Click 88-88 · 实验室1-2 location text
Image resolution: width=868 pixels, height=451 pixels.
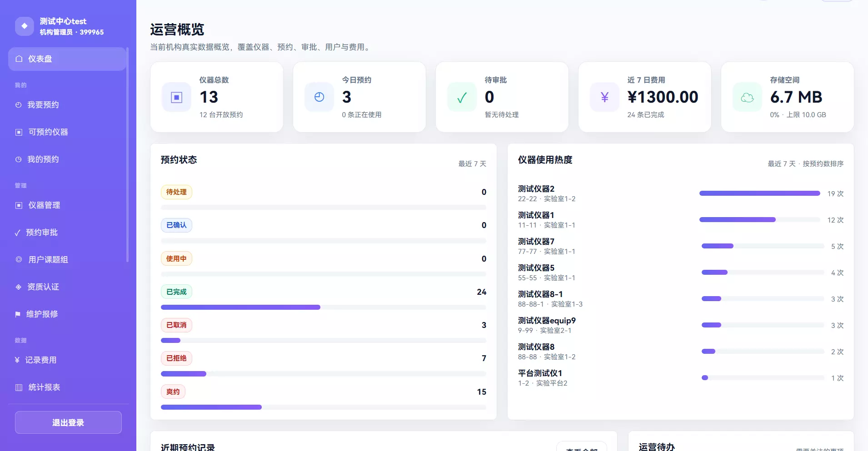547,357
